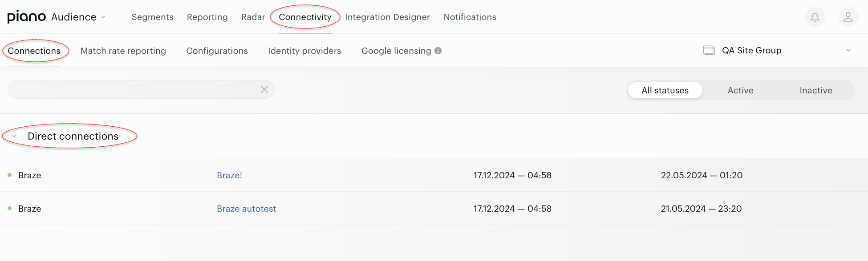Switch to Identity providers tab
This screenshot has width=868, height=261.
(x=304, y=51)
